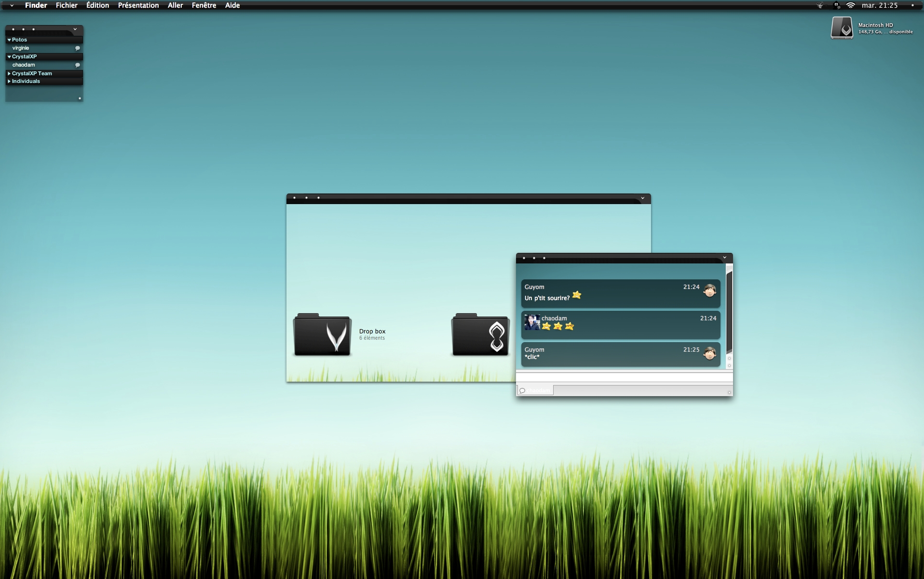Click the contact list title bar chevron
This screenshot has width=924, height=579.
pyautogui.click(x=75, y=29)
